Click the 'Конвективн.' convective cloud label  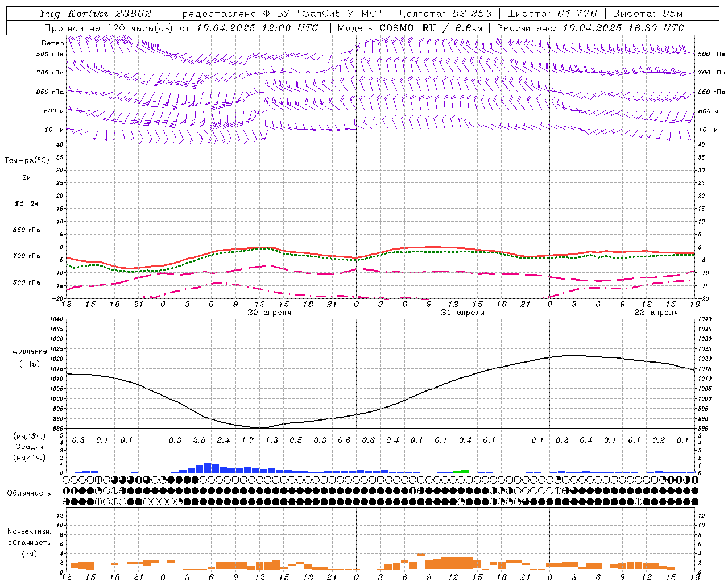(x=29, y=531)
